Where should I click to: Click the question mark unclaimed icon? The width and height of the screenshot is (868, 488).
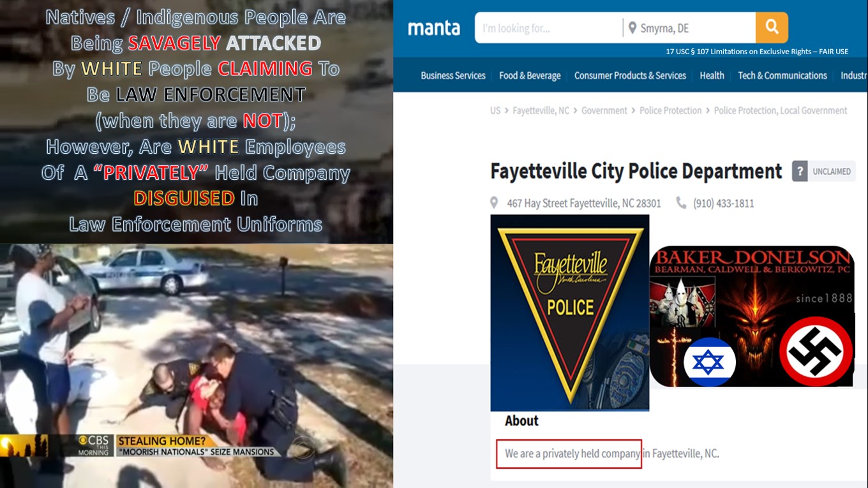[800, 172]
